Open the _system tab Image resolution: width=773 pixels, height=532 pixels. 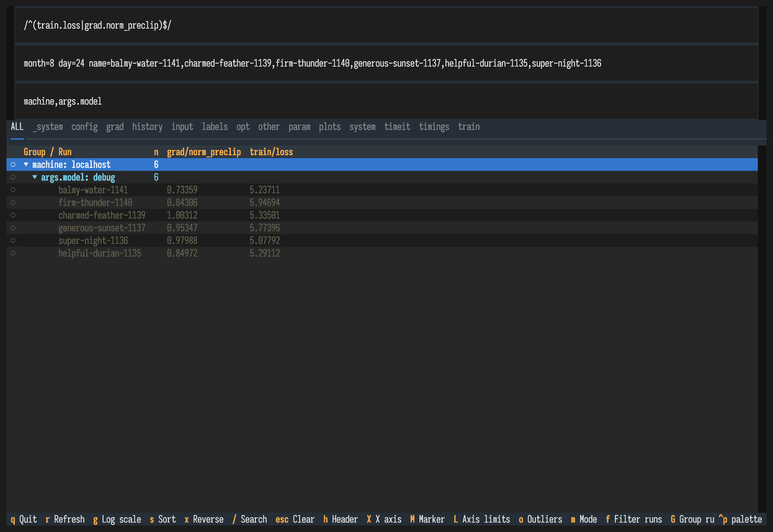48,127
